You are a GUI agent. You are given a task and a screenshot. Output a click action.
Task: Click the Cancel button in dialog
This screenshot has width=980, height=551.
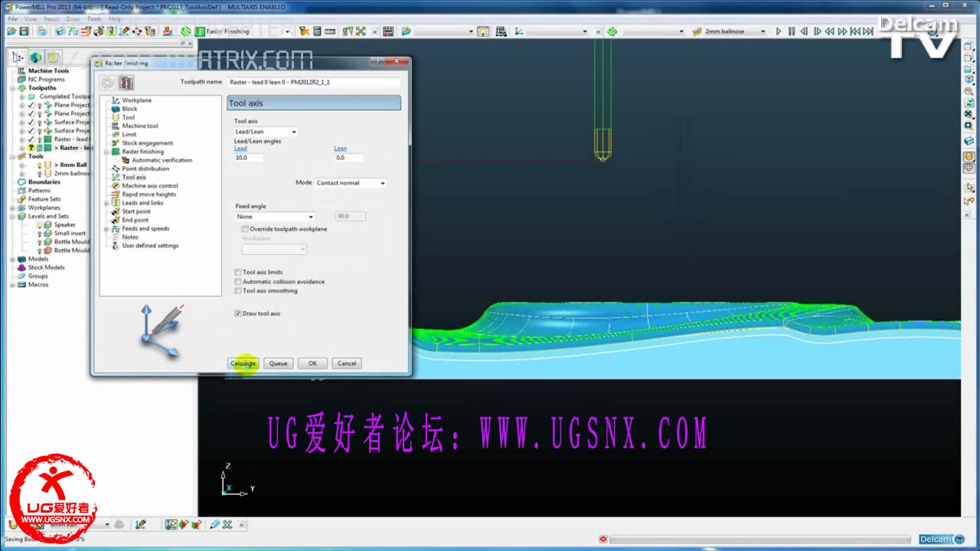[347, 364]
